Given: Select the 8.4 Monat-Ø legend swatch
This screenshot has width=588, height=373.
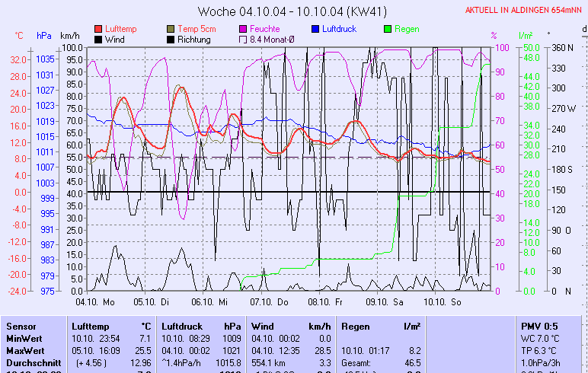Looking at the screenshot, I should 244,40.
